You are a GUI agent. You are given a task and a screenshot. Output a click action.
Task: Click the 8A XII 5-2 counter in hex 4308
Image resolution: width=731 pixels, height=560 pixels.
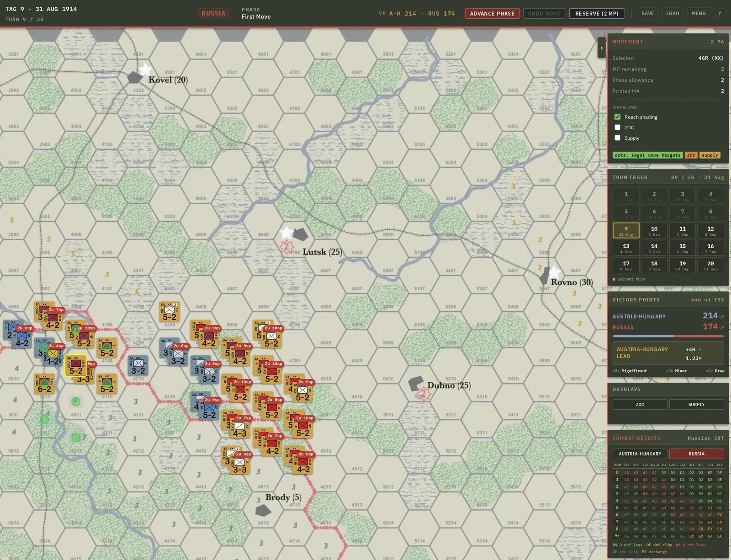coord(170,312)
